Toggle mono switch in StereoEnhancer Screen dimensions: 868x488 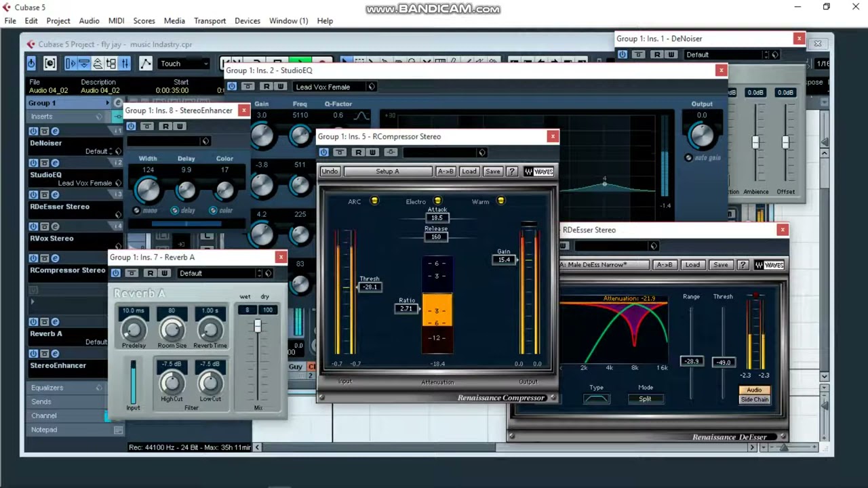click(136, 211)
